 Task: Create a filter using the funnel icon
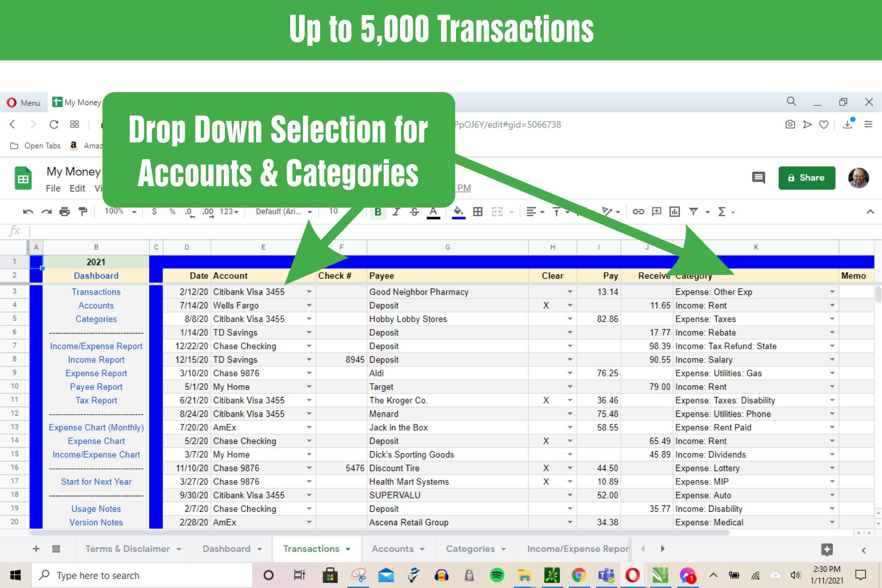(694, 211)
